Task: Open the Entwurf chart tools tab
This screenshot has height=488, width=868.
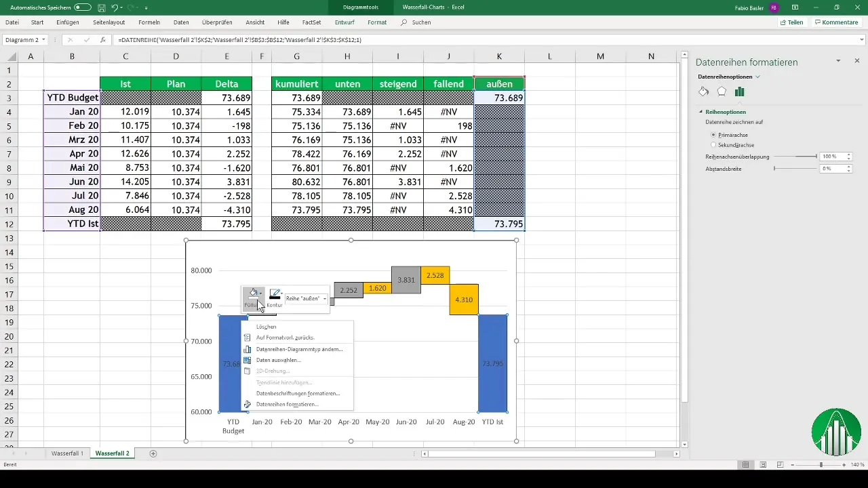Action: (345, 22)
